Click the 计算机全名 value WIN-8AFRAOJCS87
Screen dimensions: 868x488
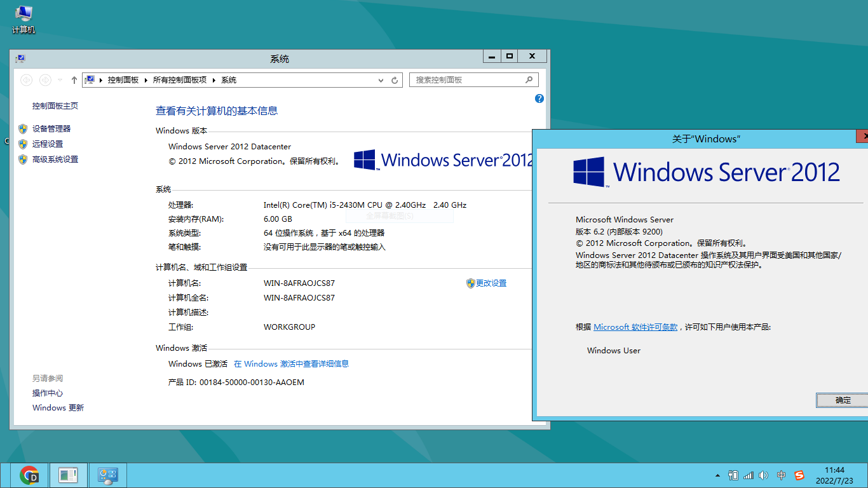tap(299, 298)
